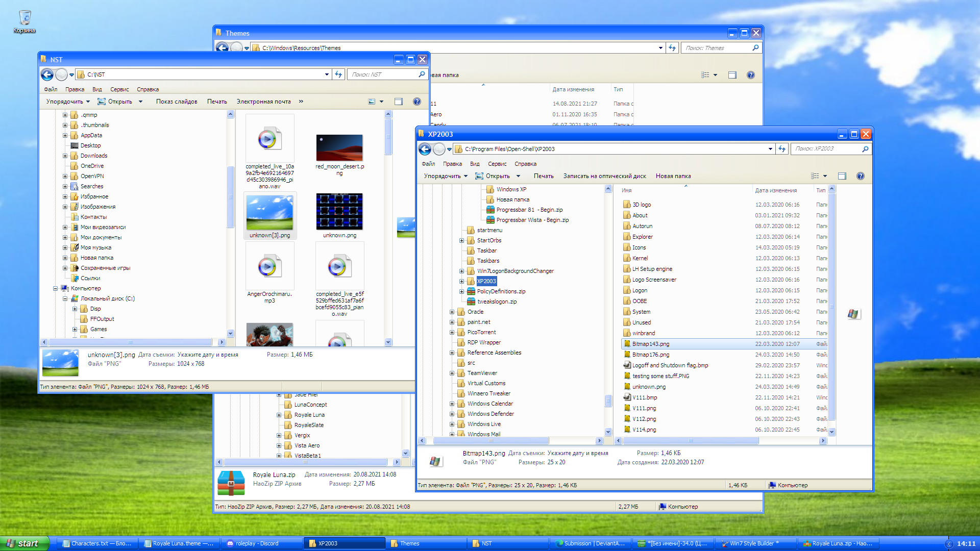Switch to Win7 Style Builder via its taskbar button

(750, 543)
